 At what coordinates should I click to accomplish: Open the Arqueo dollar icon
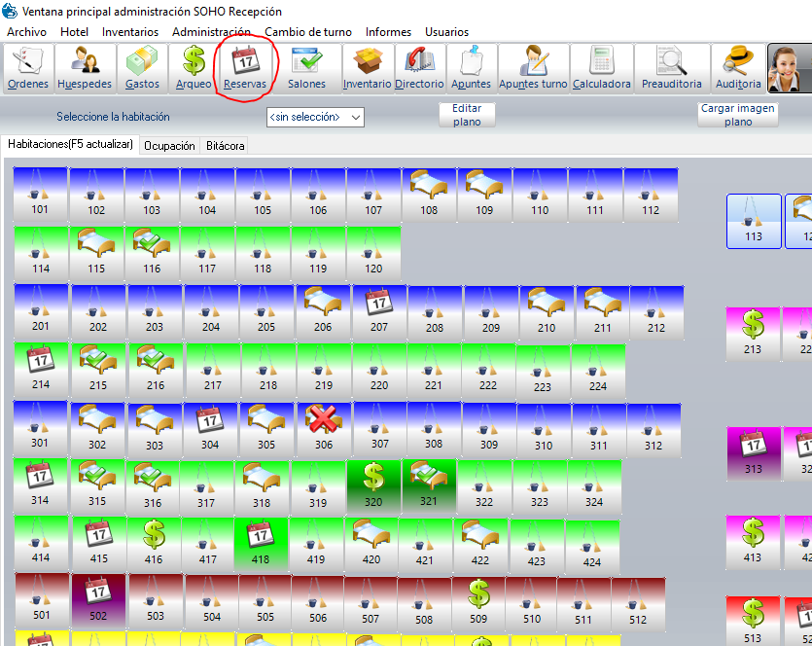pos(194,68)
